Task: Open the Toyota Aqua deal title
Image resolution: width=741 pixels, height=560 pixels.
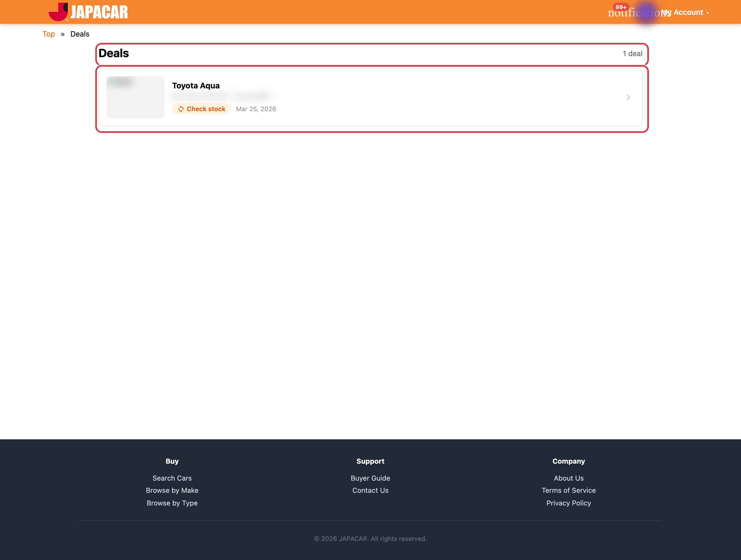Action: [x=196, y=85]
